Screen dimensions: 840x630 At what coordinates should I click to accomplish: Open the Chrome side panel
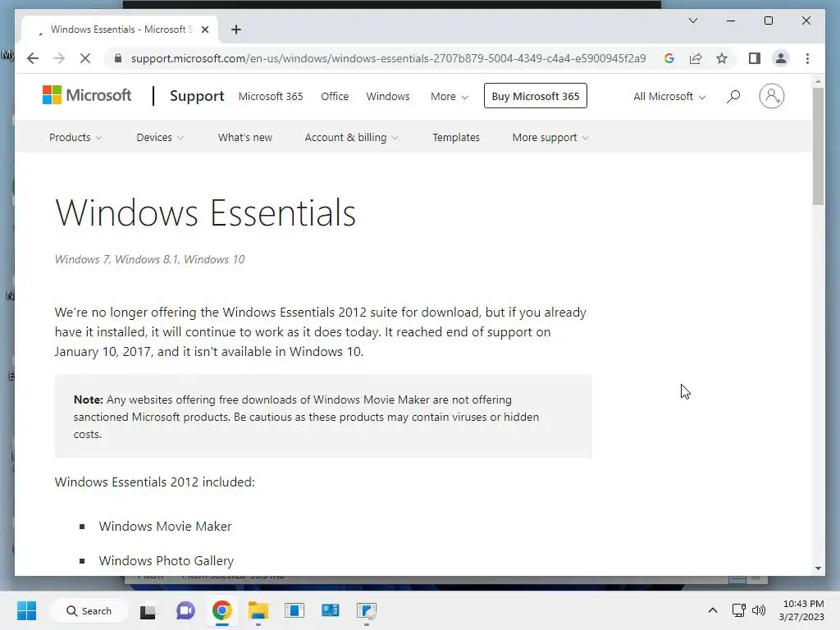[x=755, y=58]
